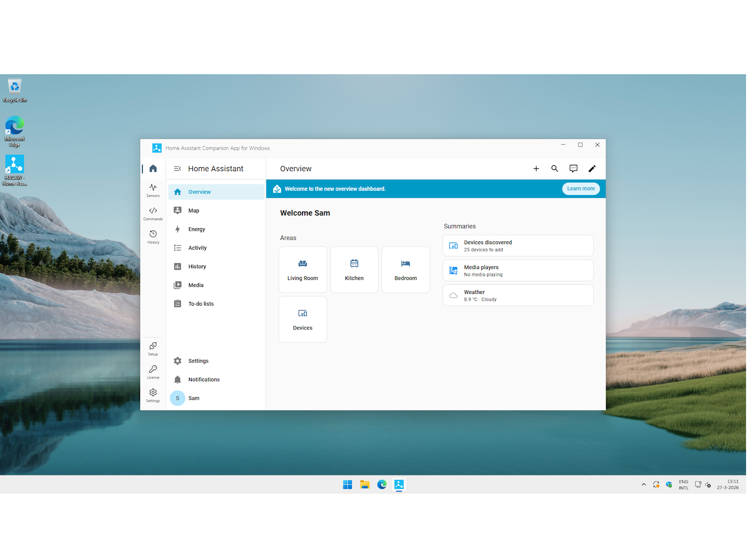Click Home Assistant app taskbar icon
747x560 pixels.
point(399,484)
